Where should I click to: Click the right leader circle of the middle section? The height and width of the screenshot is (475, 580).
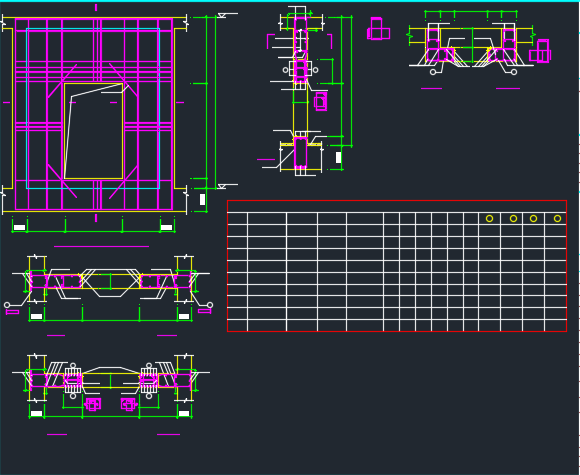point(210,305)
